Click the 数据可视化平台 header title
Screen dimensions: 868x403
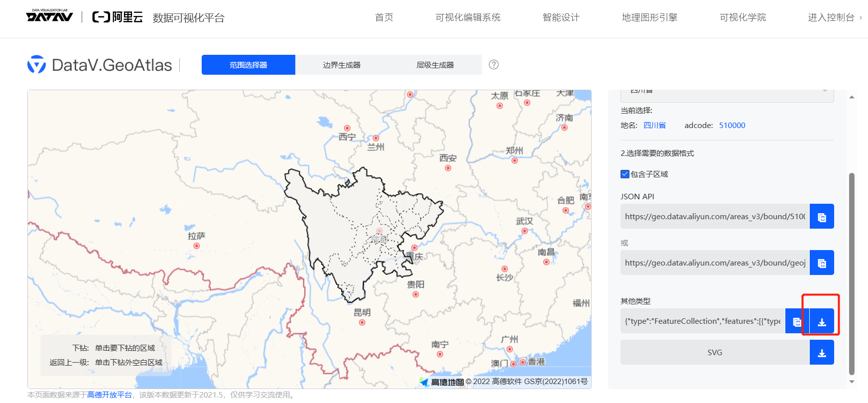pyautogui.click(x=189, y=18)
